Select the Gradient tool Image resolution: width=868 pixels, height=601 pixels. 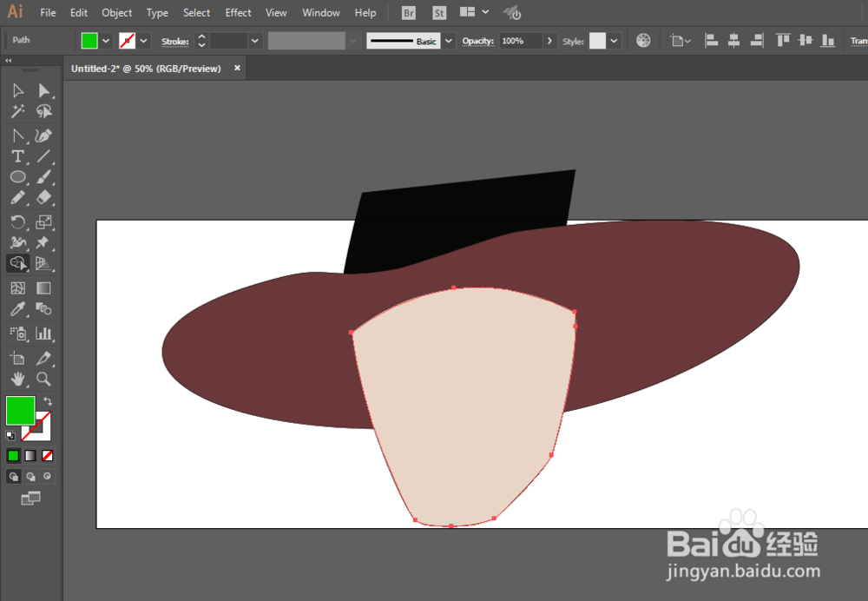(43, 288)
